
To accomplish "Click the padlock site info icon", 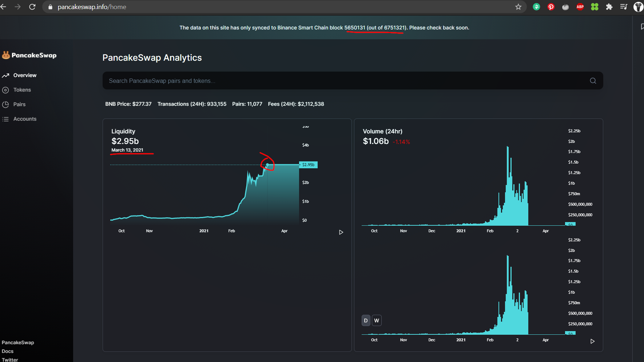I will (x=50, y=7).
